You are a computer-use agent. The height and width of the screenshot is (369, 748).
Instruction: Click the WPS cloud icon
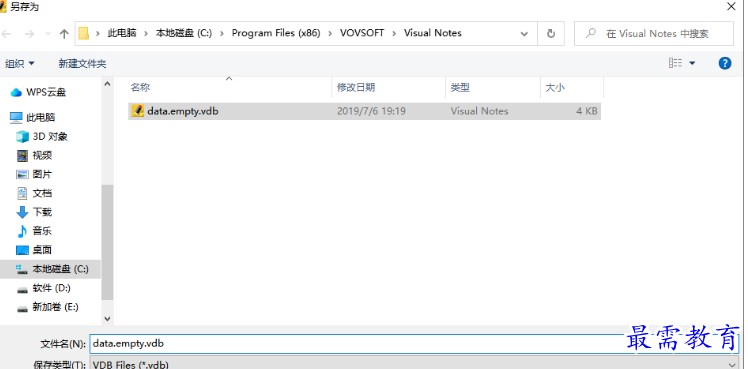coord(16,92)
